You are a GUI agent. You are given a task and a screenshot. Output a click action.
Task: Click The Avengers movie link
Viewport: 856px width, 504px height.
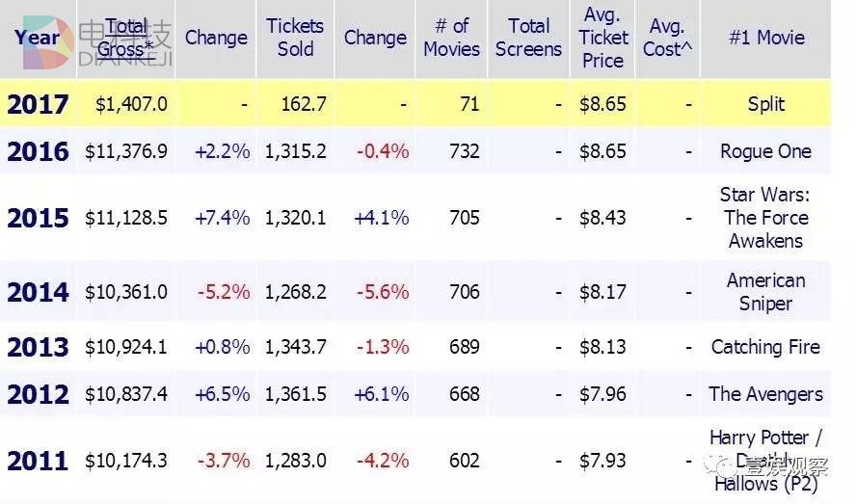[x=765, y=394]
